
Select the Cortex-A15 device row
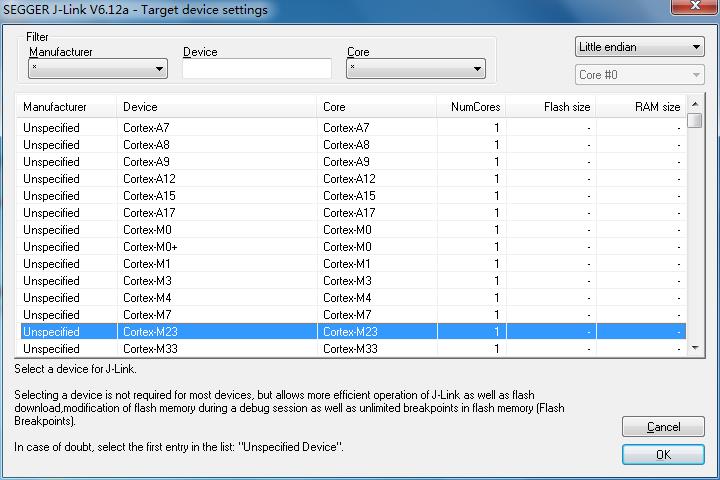click(351, 196)
